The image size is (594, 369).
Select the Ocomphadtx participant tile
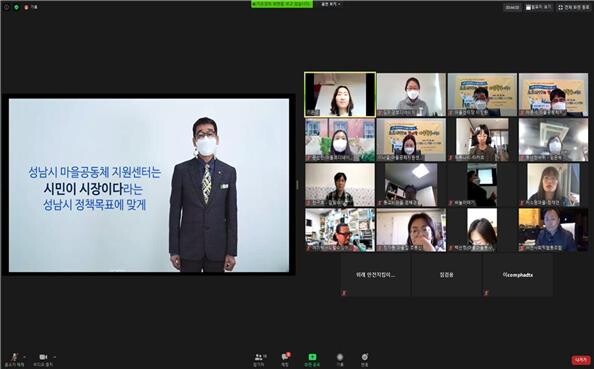517,275
